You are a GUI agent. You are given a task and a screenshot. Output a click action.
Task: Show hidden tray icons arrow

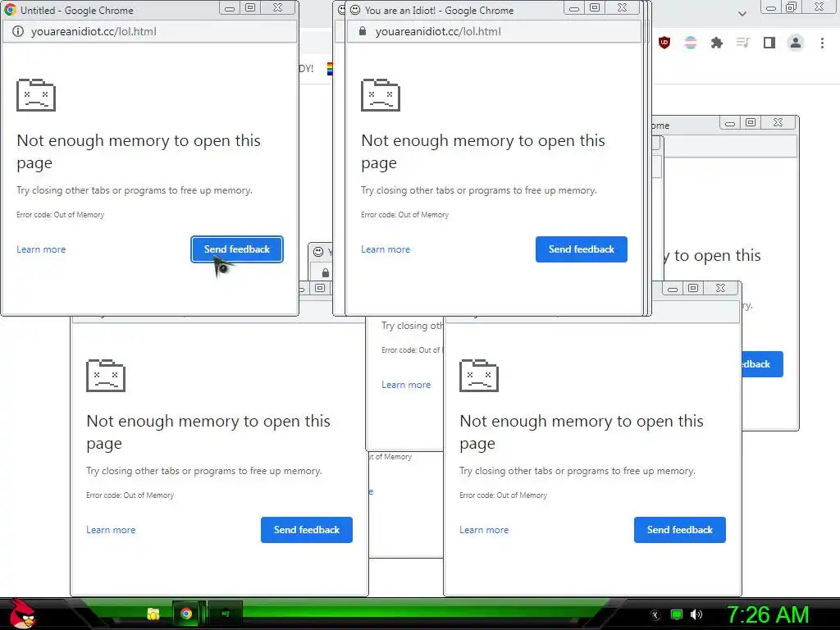(x=655, y=615)
